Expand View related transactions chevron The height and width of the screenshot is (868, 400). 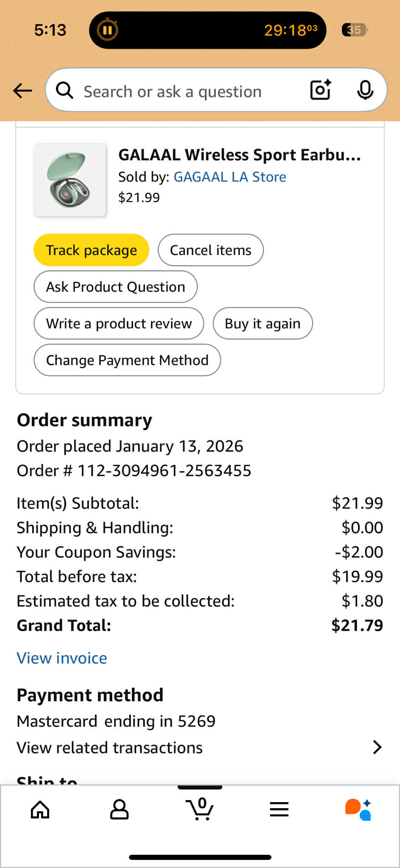click(377, 747)
